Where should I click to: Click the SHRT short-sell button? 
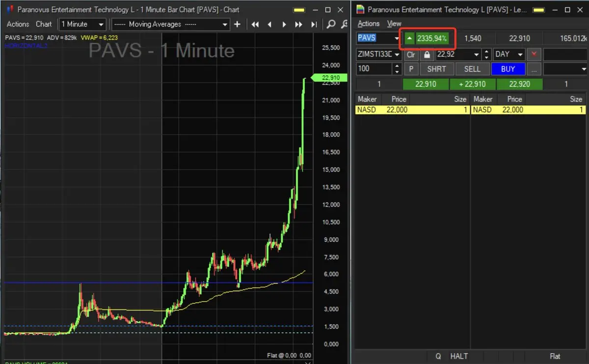436,69
